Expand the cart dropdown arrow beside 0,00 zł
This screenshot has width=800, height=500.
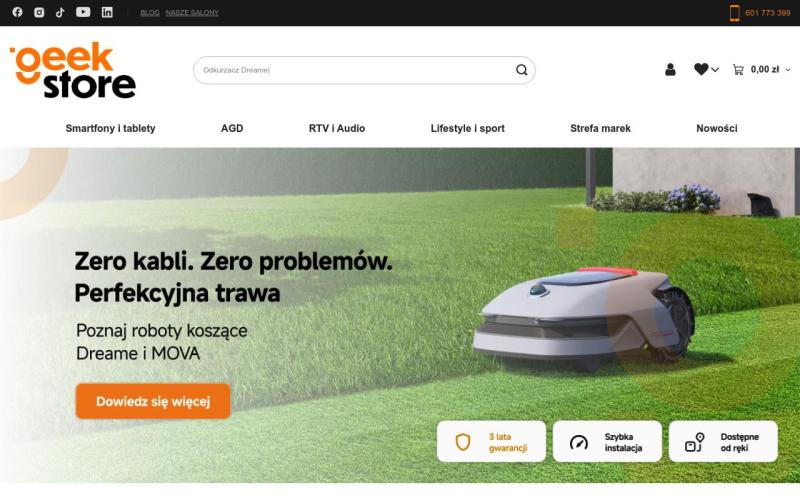(x=788, y=70)
